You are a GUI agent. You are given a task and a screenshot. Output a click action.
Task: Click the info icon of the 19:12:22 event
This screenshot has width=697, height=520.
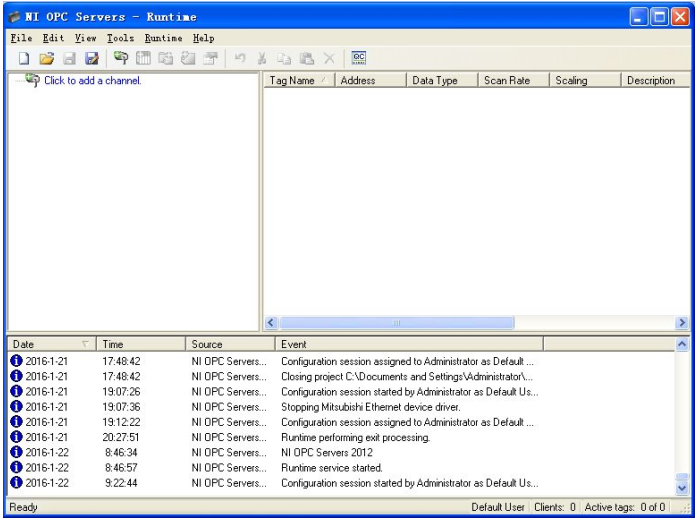tap(16, 421)
